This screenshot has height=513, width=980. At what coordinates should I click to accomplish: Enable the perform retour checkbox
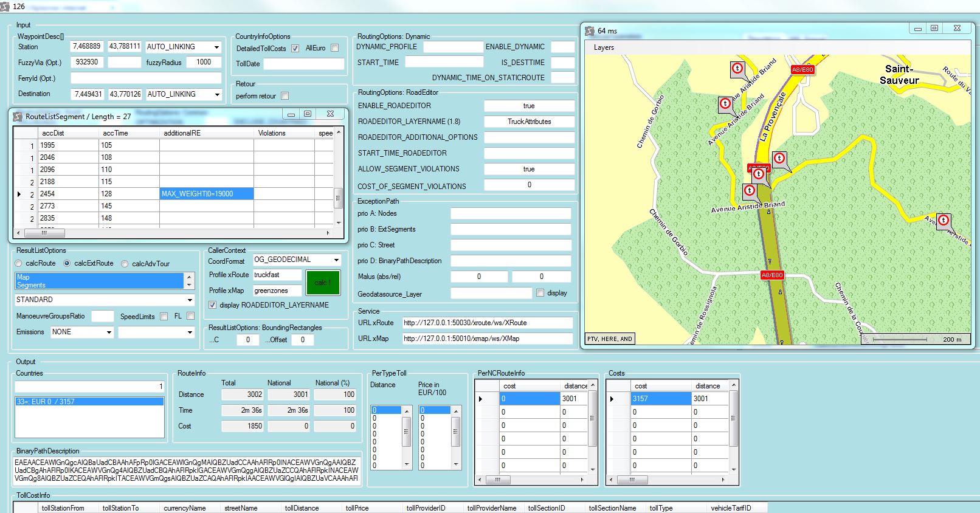click(285, 96)
